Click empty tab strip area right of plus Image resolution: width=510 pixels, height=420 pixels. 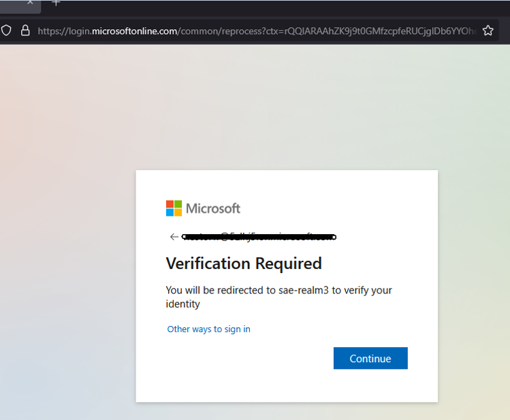click(x=272, y=5)
